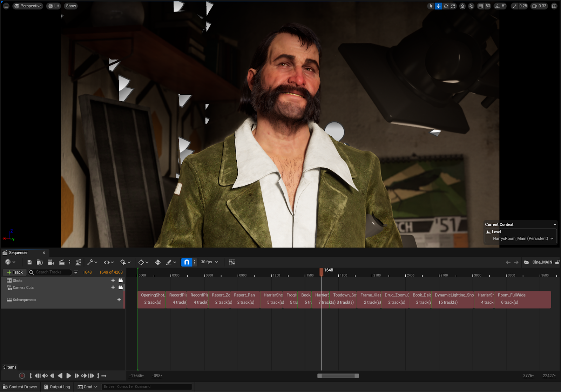Screen dimensions: 561x392
Task: Toggle viewport grid snapping icon
Action: coord(481,6)
